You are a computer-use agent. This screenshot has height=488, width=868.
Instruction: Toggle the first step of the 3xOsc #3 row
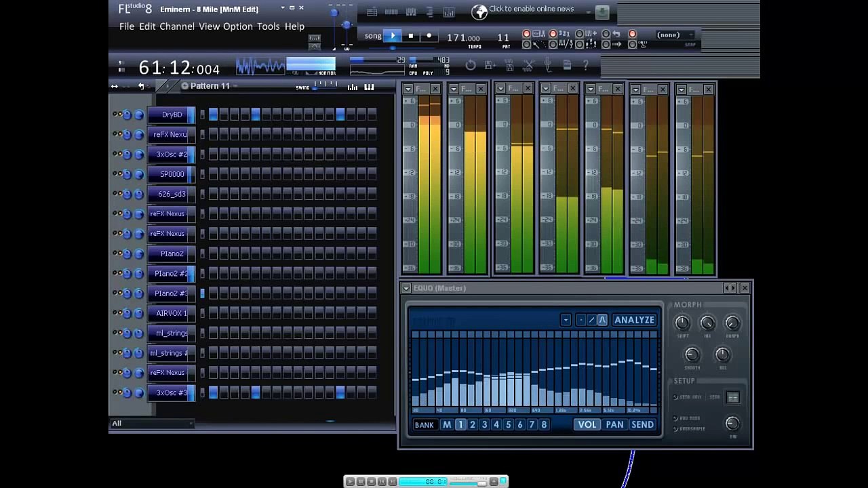(x=213, y=393)
